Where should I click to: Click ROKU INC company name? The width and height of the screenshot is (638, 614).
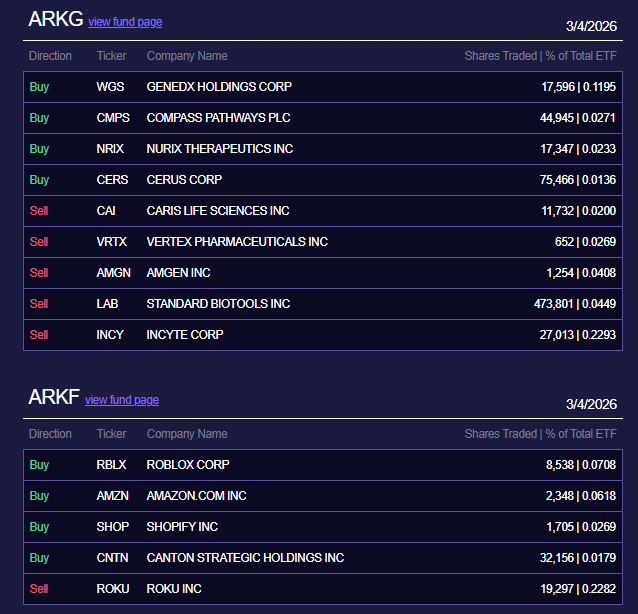pos(174,588)
